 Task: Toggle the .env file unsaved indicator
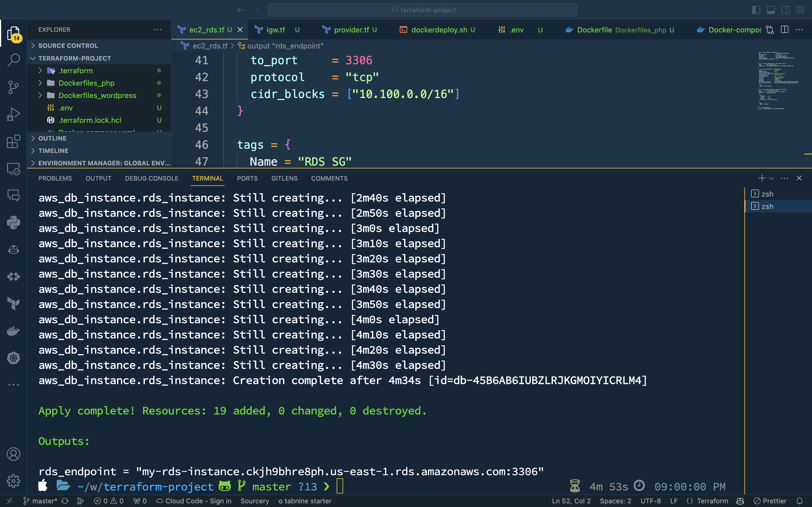540,29
